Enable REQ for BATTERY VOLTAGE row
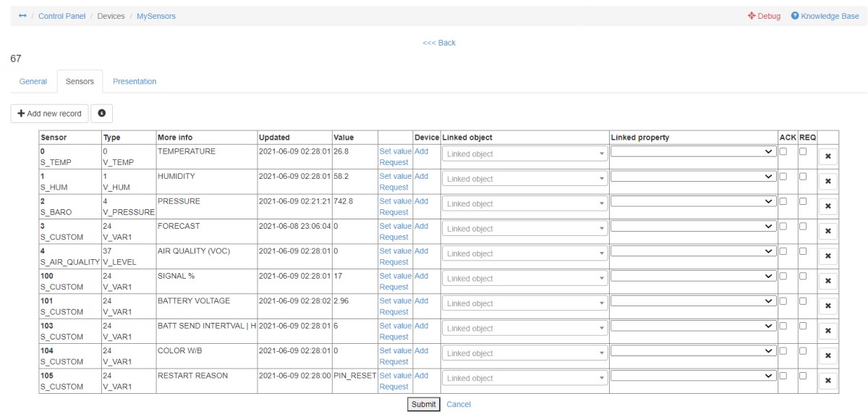This screenshot has height=417, width=868. [803, 301]
